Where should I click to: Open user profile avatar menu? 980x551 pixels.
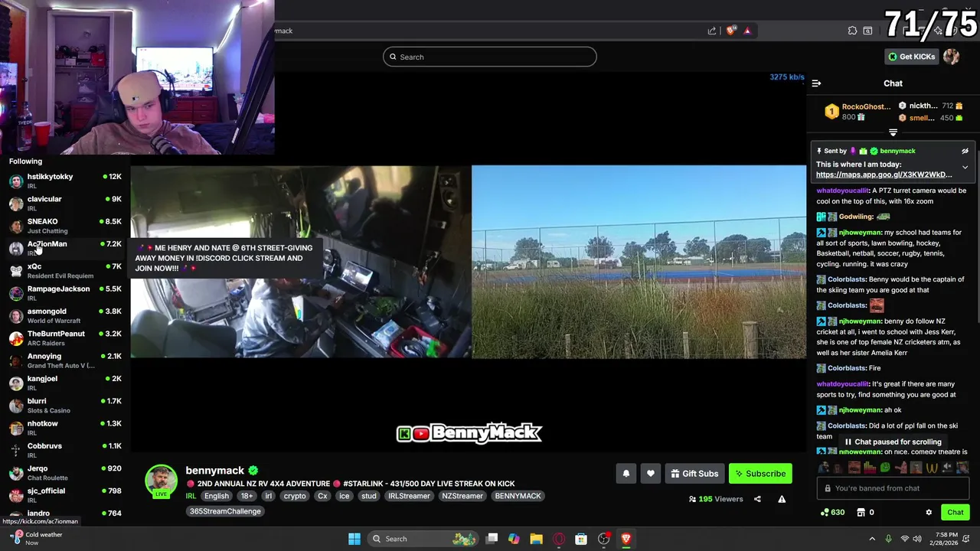pyautogui.click(x=951, y=57)
